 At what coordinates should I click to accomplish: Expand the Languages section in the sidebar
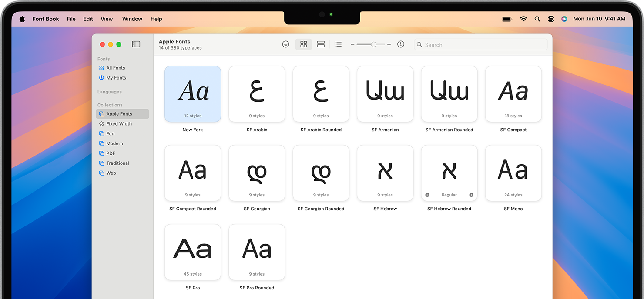point(109,92)
